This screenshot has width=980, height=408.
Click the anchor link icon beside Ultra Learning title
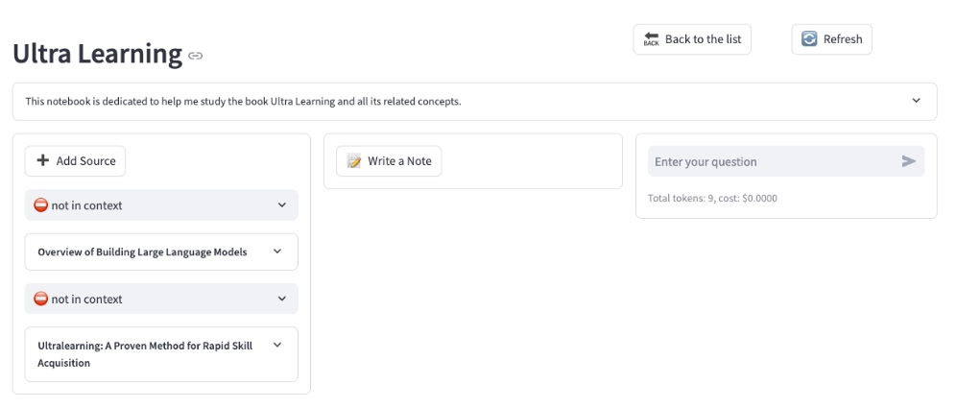(x=196, y=56)
